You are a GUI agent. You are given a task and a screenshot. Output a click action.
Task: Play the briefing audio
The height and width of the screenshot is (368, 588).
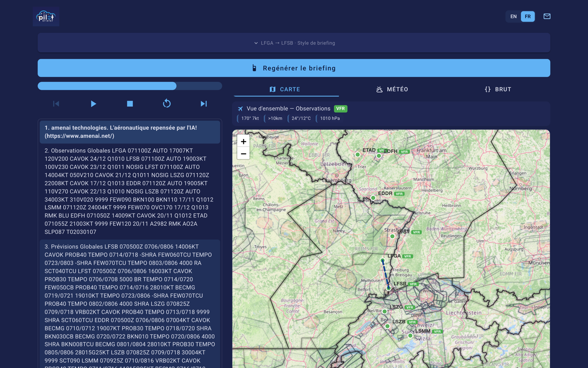(x=93, y=104)
